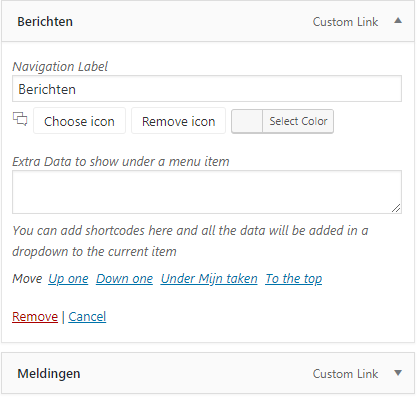Click Custom Link label on Meldingen header
This screenshot has height=397, width=420.
(x=345, y=374)
